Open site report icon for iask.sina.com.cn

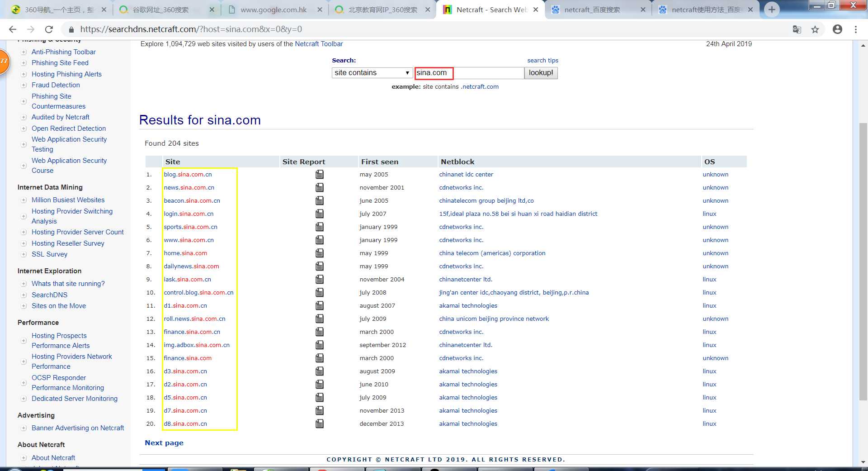320,279
